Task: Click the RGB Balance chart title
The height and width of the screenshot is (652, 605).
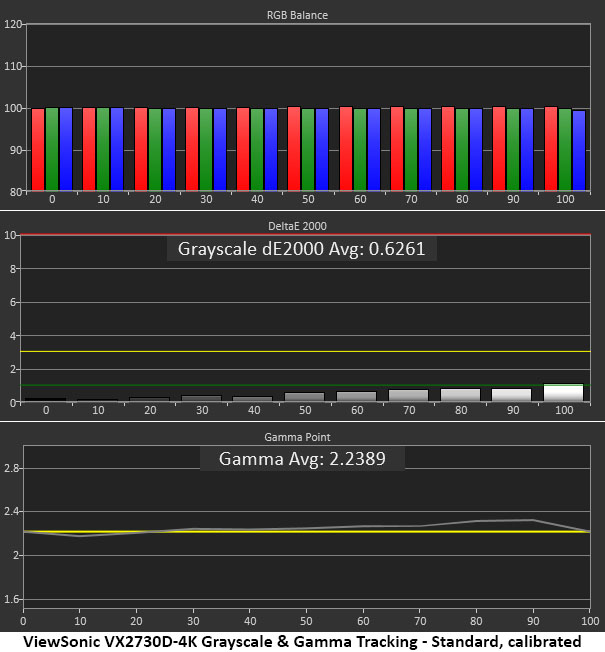Action: [297, 15]
